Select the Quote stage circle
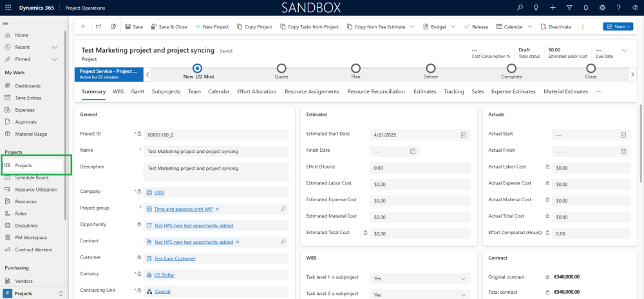 [x=281, y=68]
